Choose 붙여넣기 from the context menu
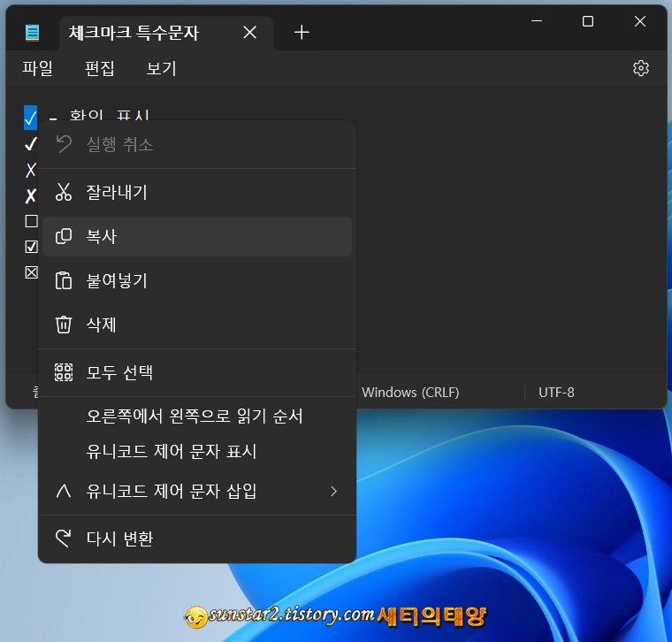 (197, 281)
